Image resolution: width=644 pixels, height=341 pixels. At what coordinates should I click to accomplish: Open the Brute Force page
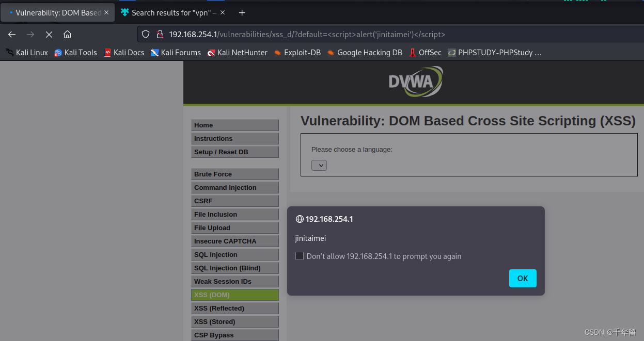pyautogui.click(x=235, y=174)
